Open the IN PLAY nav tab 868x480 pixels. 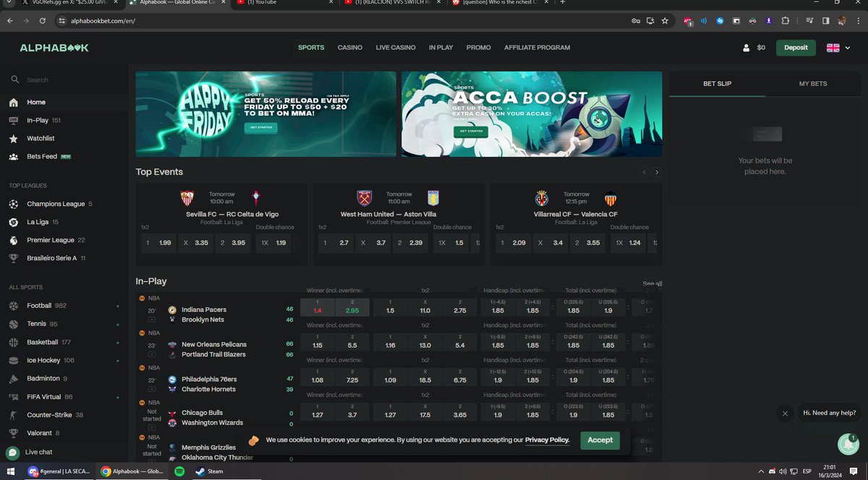tap(441, 48)
